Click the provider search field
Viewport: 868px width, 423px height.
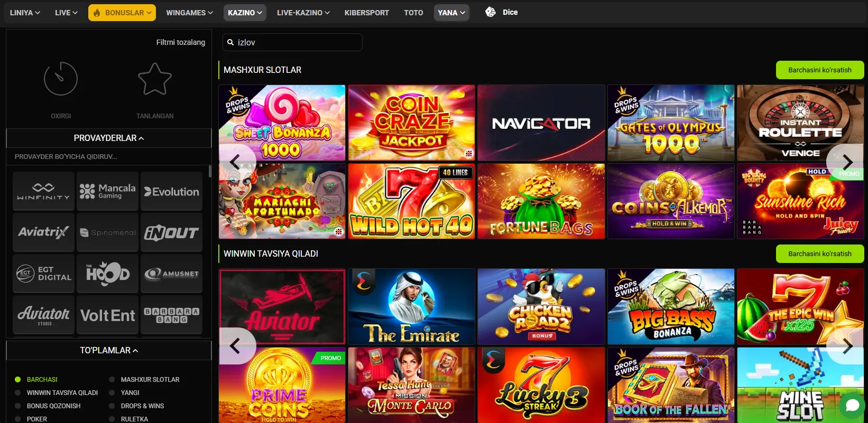pyautogui.click(x=108, y=157)
